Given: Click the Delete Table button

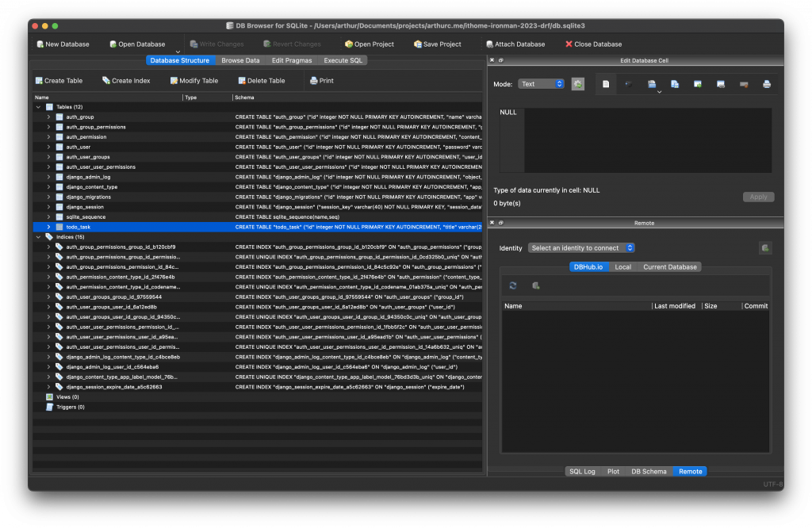Looking at the screenshot, I should [261, 80].
